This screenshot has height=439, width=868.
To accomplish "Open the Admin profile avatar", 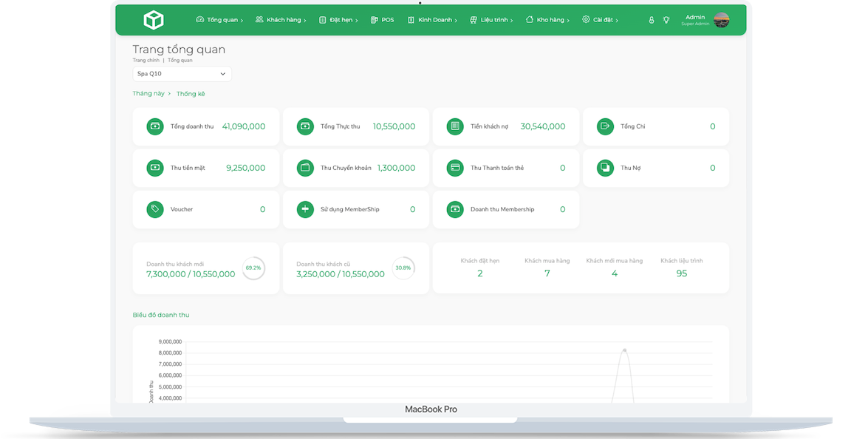I will point(721,20).
